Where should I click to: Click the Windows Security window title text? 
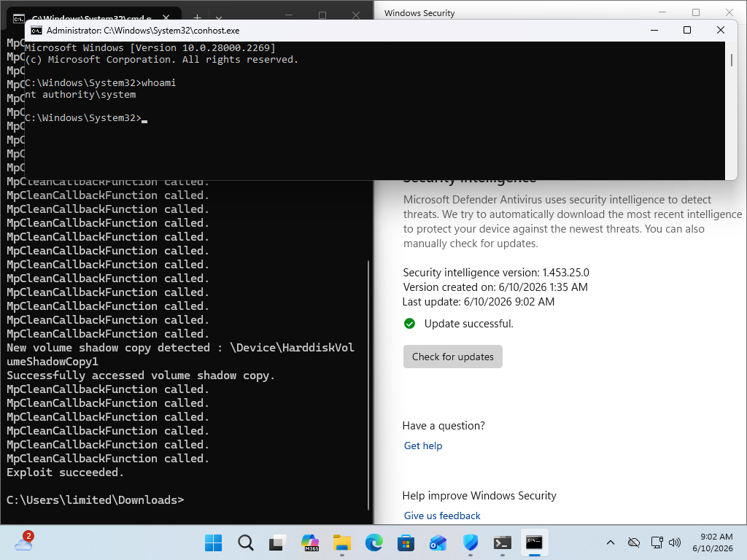419,13
